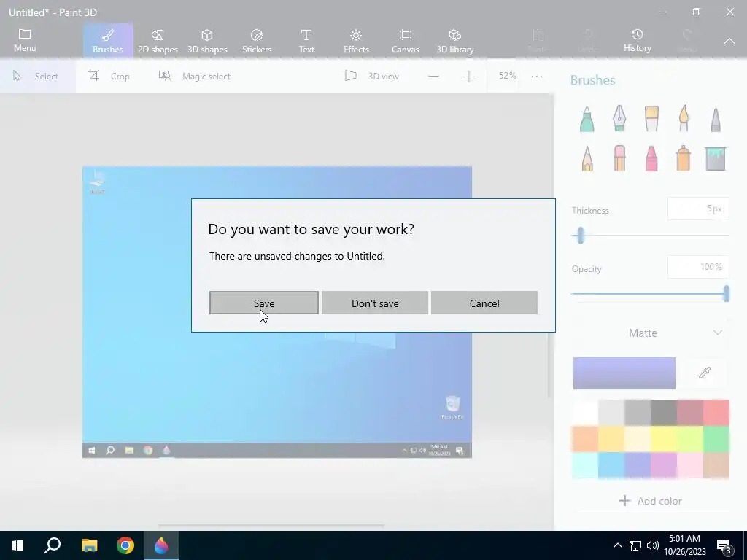This screenshot has width=747, height=560.
Task: Choose Don't save in the dialog
Action: 375,303
